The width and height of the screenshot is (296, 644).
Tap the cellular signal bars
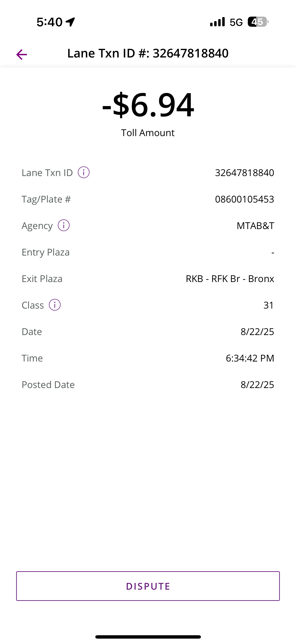(x=217, y=22)
